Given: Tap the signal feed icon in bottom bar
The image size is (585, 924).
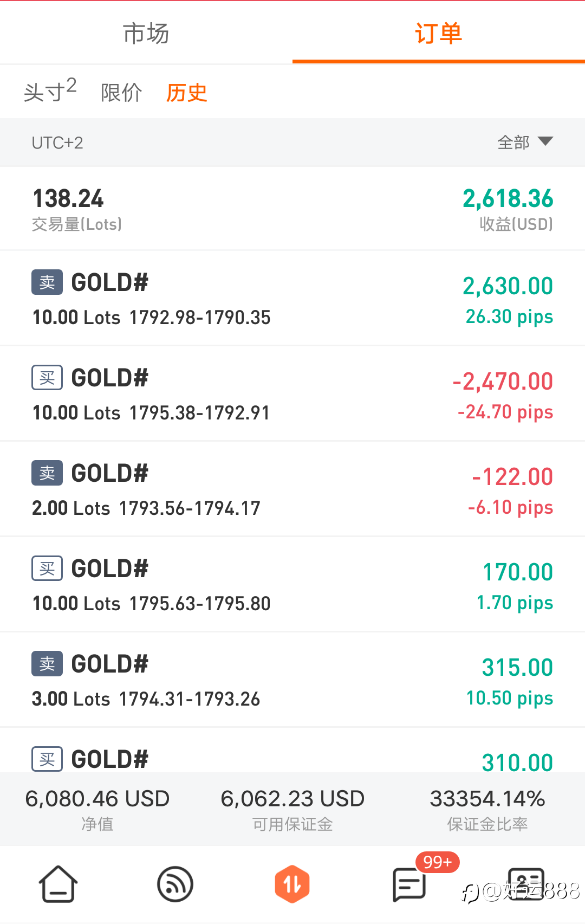Looking at the screenshot, I should [175, 884].
